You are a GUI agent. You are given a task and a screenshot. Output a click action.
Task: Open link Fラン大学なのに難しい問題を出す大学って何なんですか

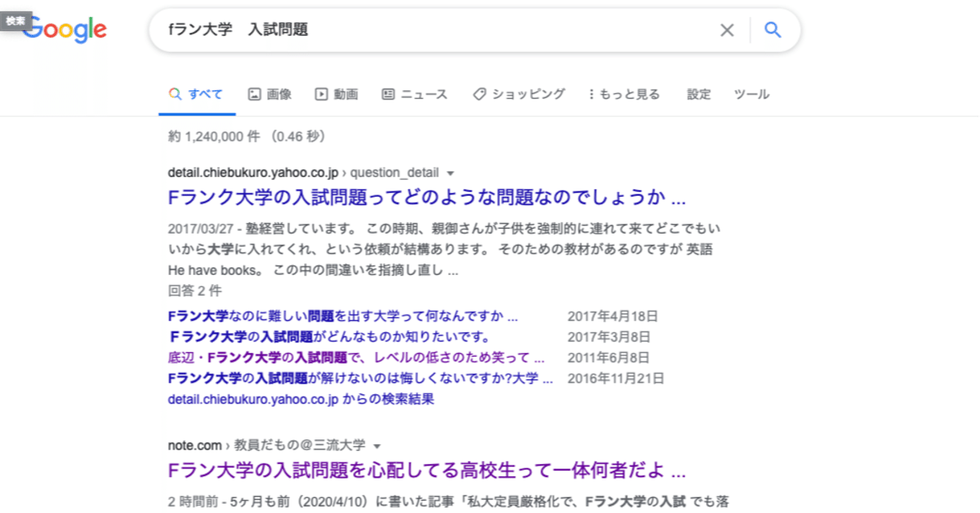(343, 316)
